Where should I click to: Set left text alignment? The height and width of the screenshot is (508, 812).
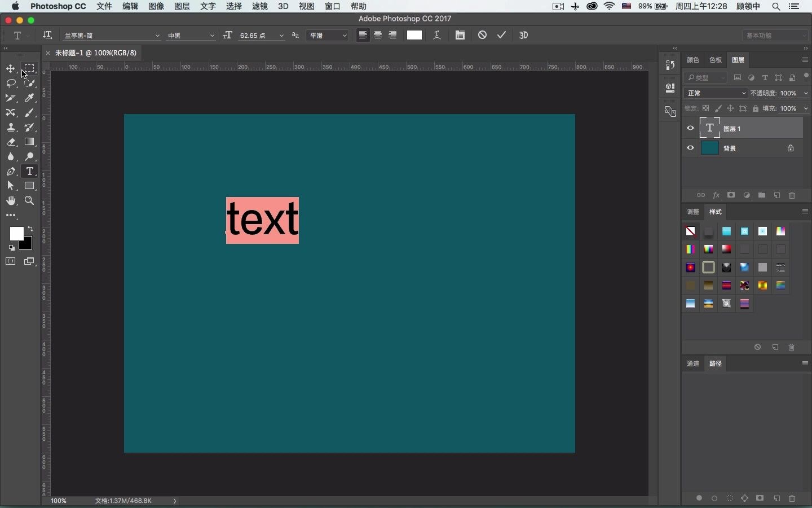coord(363,35)
